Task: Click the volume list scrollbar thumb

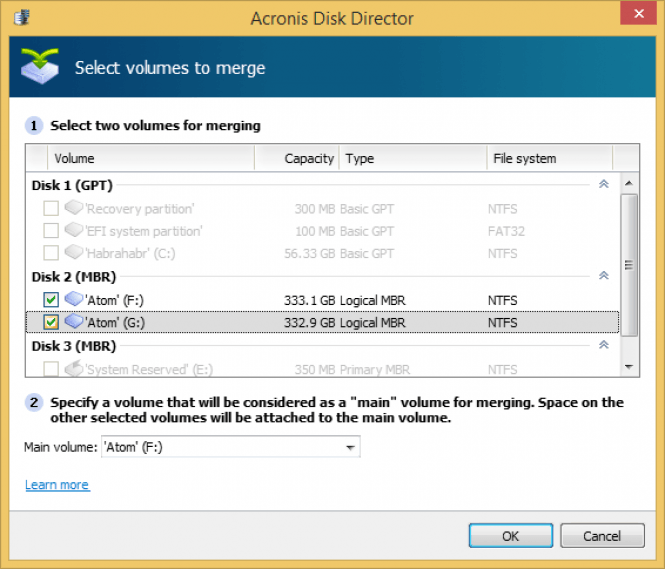Action: (x=629, y=265)
